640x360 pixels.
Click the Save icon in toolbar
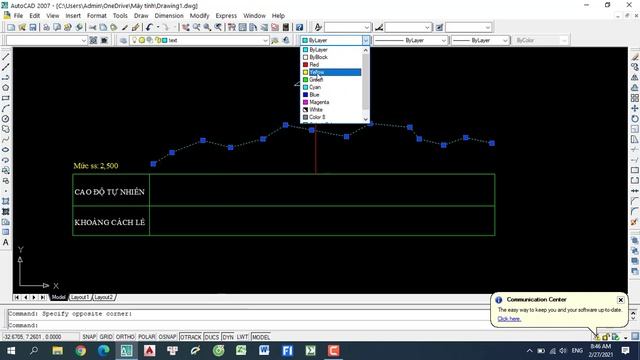33,27
